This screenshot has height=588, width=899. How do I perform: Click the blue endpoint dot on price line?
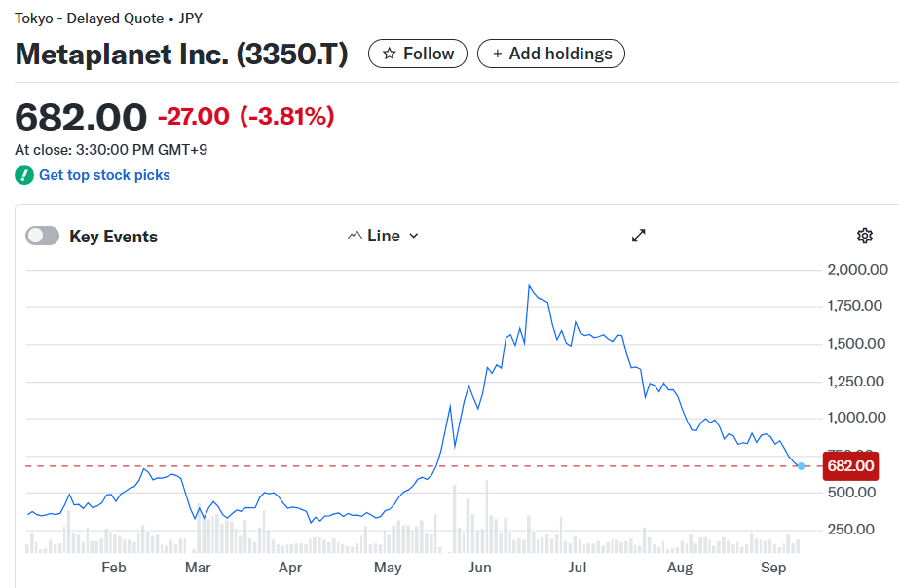[x=801, y=466]
